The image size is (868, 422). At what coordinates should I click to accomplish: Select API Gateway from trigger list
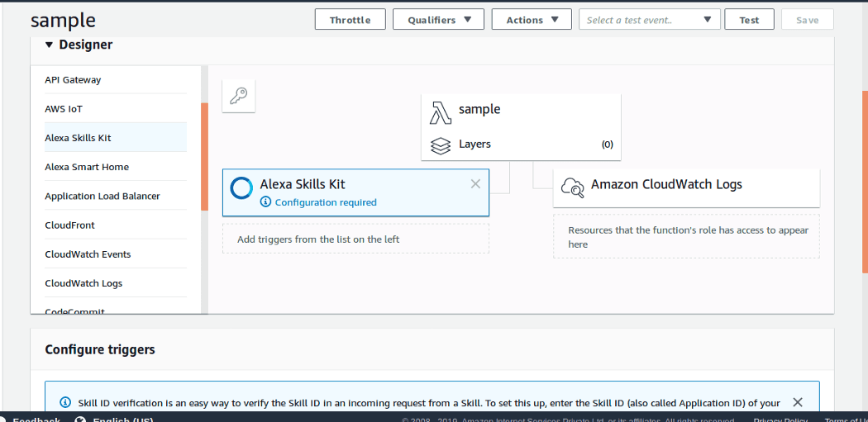(74, 80)
